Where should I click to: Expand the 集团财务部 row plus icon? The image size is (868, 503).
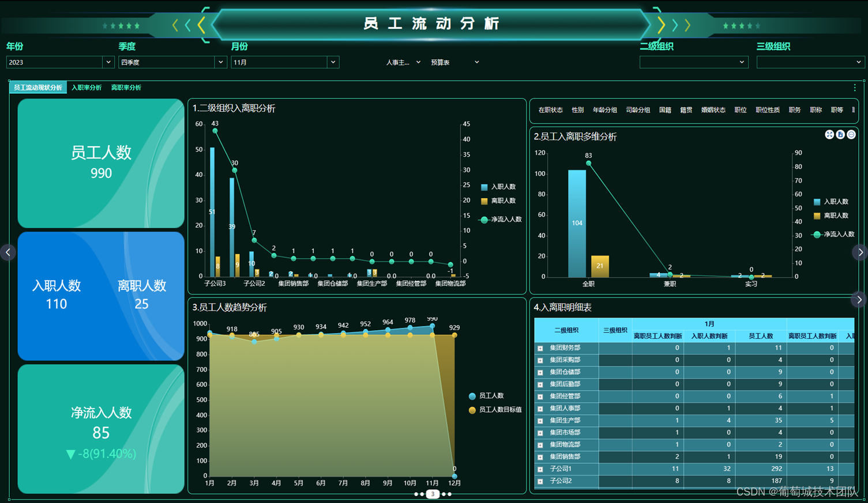[540, 348]
